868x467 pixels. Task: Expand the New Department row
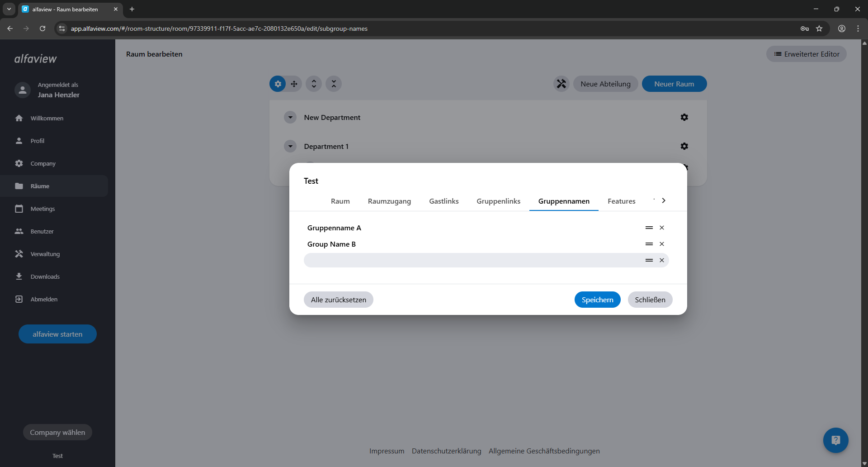(x=290, y=117)
